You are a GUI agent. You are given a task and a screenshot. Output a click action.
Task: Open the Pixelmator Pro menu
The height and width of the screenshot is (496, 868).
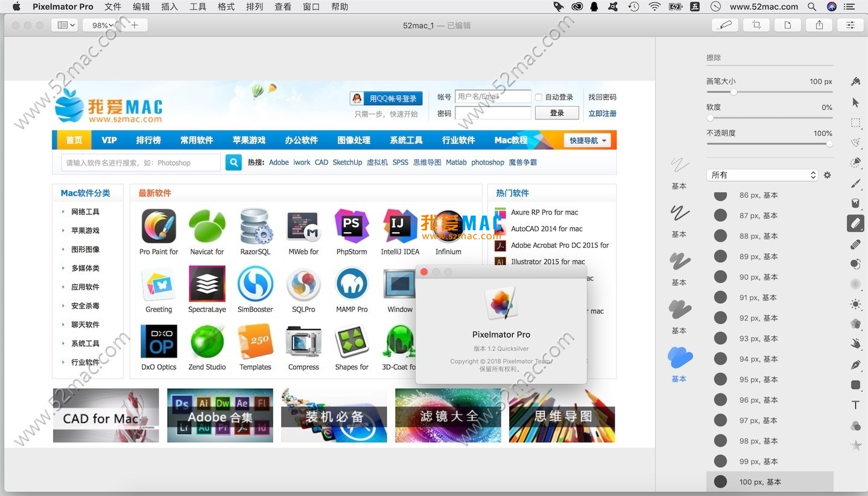point(63,7)
